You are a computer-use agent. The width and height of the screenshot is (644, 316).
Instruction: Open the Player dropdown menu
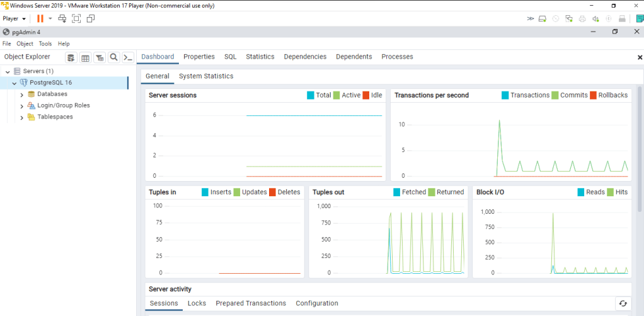14,18
